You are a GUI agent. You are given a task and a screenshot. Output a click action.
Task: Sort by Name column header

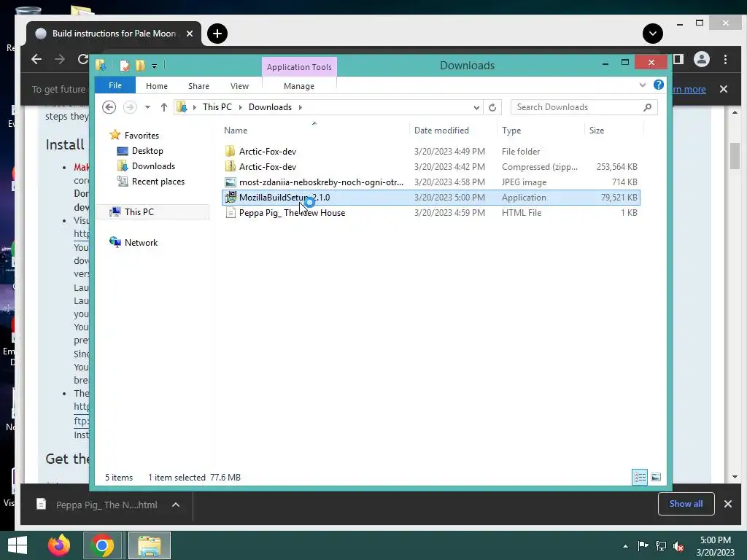coord(236,131)
